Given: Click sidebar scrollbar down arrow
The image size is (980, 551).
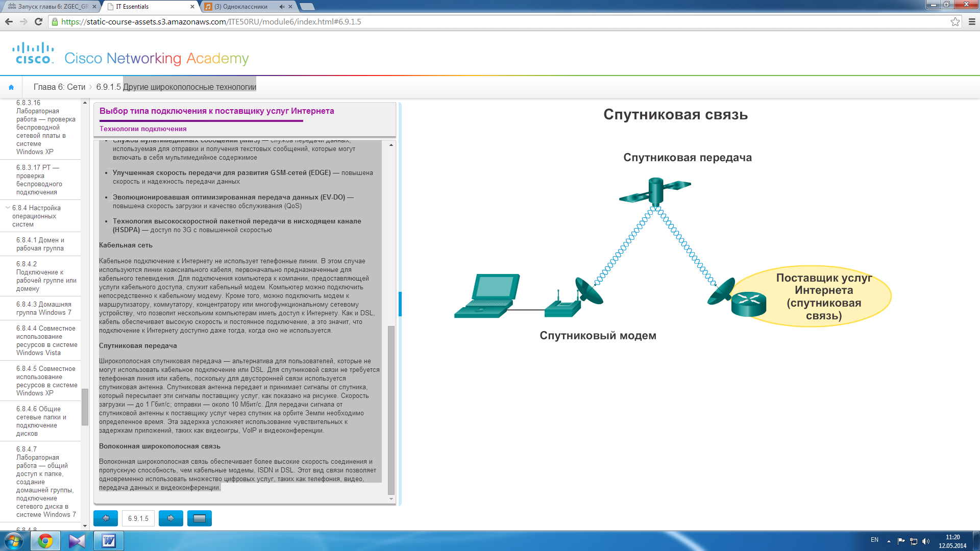Looking at the screenshot, I should pos(85,526).
